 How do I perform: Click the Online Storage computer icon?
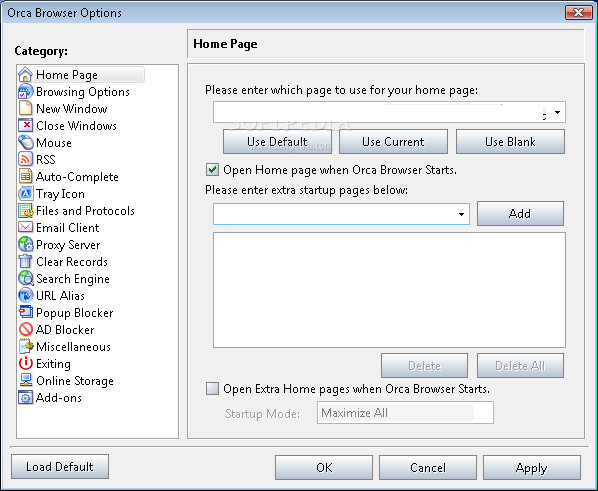[26, 380]
